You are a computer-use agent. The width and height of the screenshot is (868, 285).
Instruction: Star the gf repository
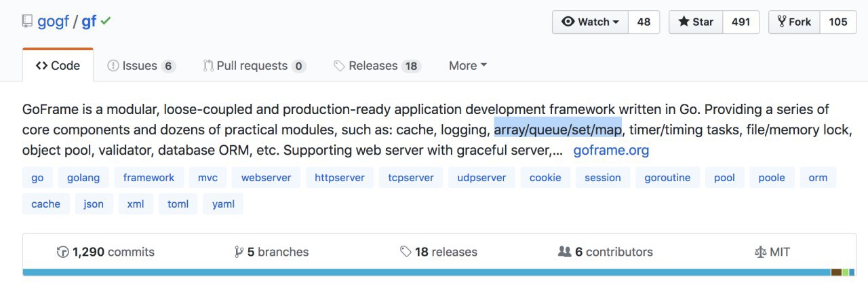point(696,22)
